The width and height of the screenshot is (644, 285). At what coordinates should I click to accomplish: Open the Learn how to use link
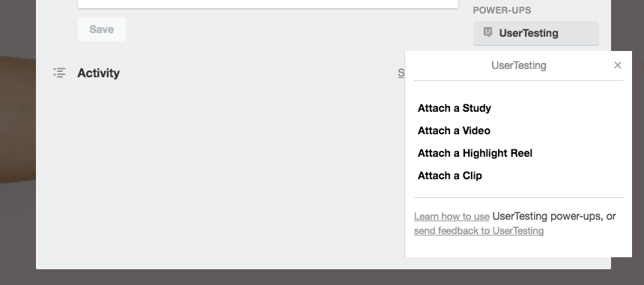[x=452, y=216]
